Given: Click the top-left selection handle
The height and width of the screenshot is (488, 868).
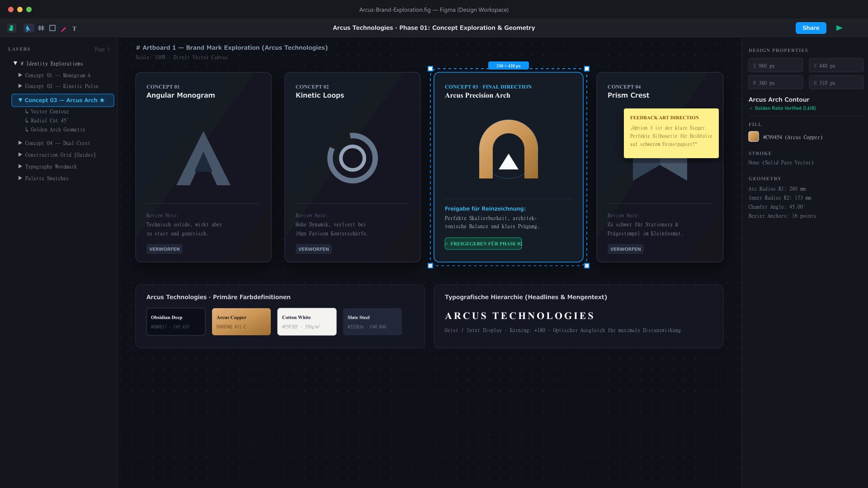Looking at the screenshot, I should tap(430, 69).
